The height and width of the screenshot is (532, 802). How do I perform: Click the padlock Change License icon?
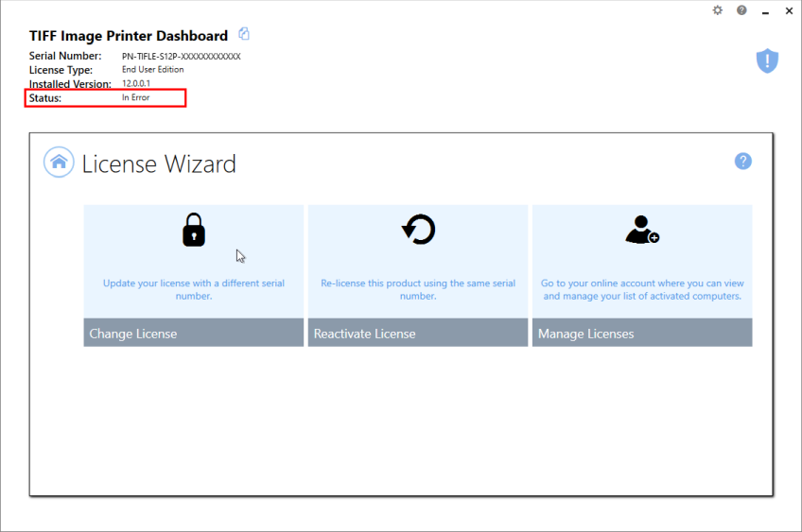(x=194, y=230)
